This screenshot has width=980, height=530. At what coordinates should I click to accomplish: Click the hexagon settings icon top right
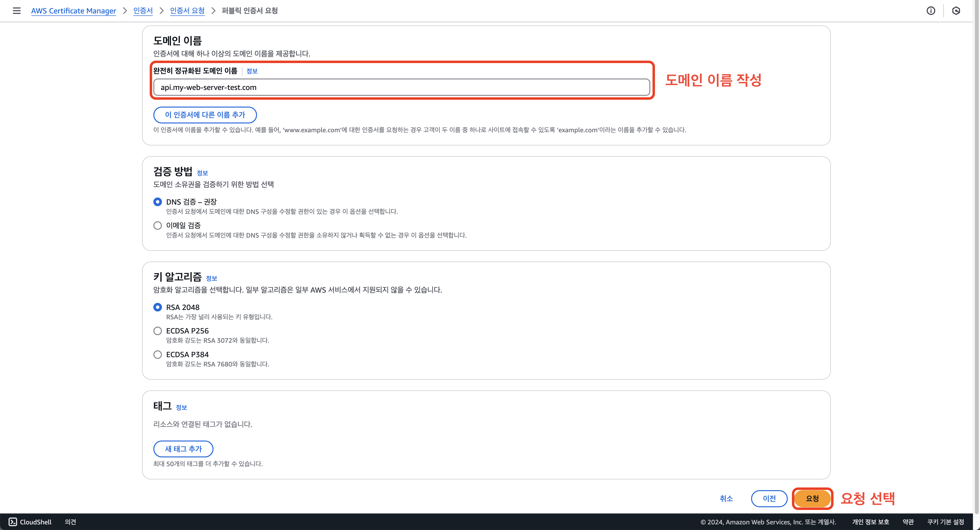[x=956, y=11]
